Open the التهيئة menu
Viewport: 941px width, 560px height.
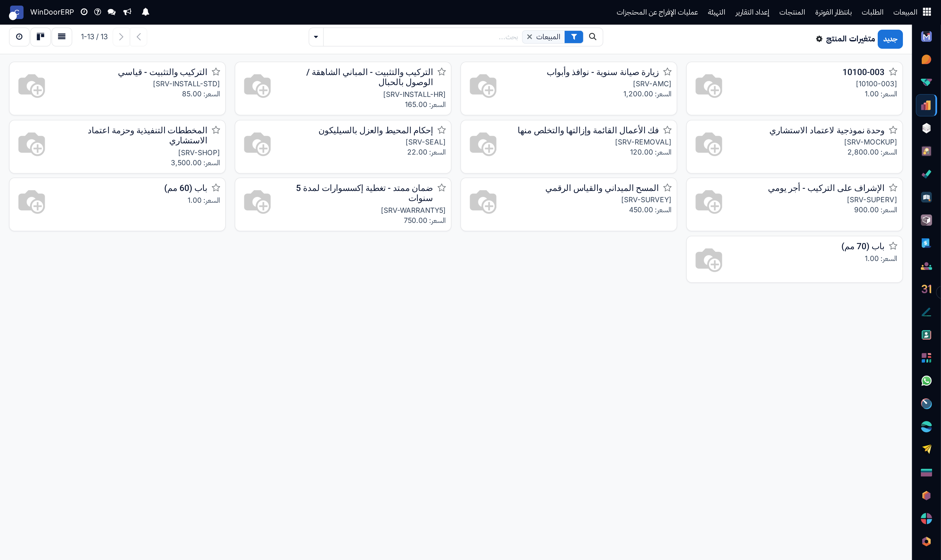point(716,12)
